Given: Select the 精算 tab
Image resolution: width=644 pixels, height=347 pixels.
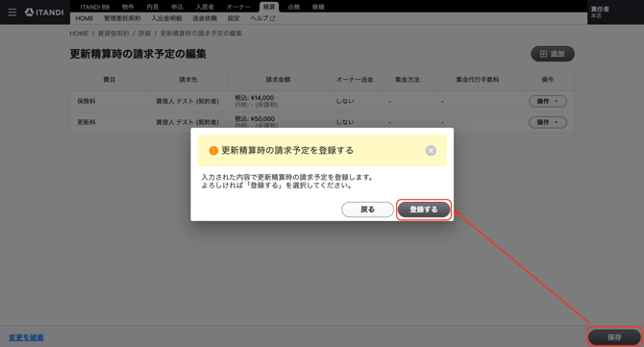Looking at the screenshot, I should pos(269,7).
